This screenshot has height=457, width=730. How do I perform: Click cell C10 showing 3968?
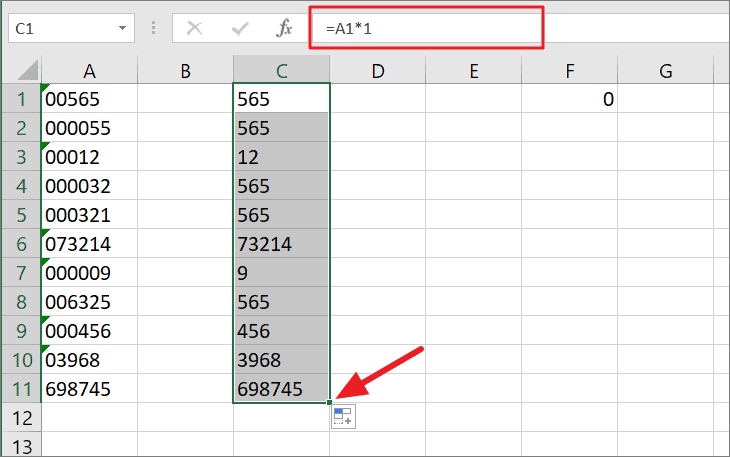pyautogui.click(x=282, y=360)
